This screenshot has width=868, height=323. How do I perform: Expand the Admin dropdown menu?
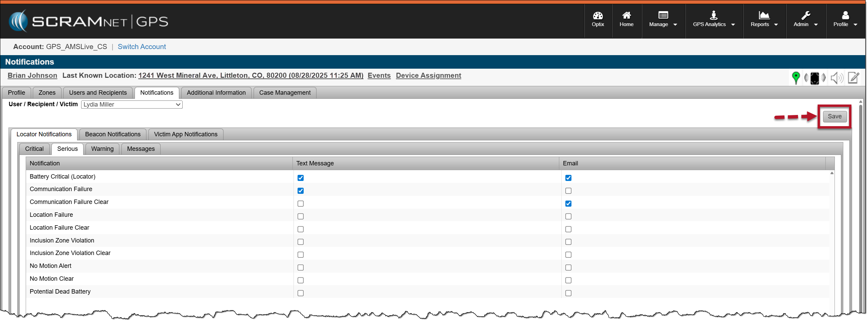pyautogui.click(x=805, y=20)
